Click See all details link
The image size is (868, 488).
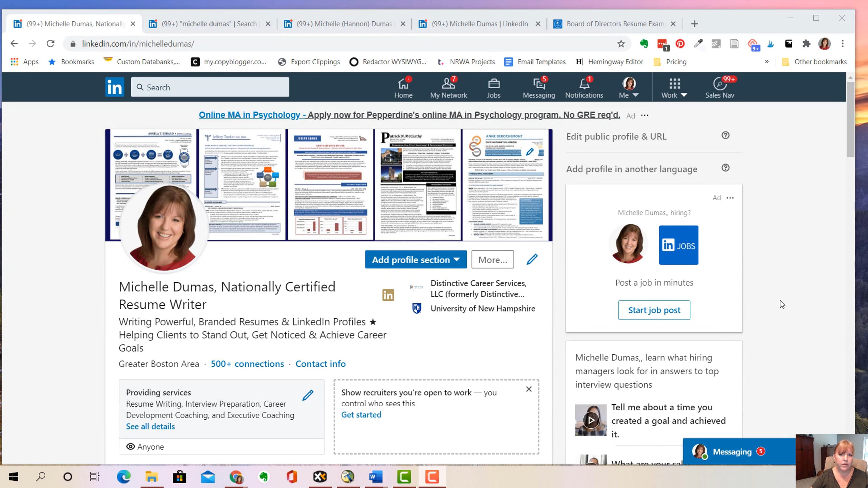150,427
